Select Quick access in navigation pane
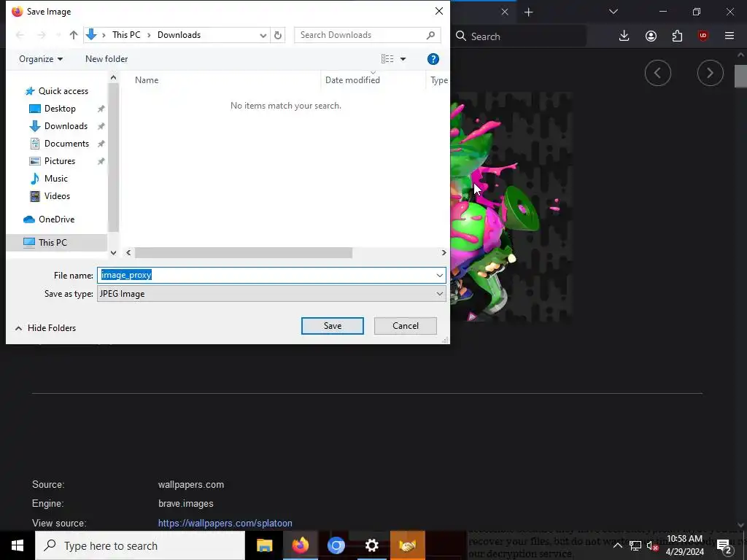This screenshot has width=747, height=560. click(63, 91)
